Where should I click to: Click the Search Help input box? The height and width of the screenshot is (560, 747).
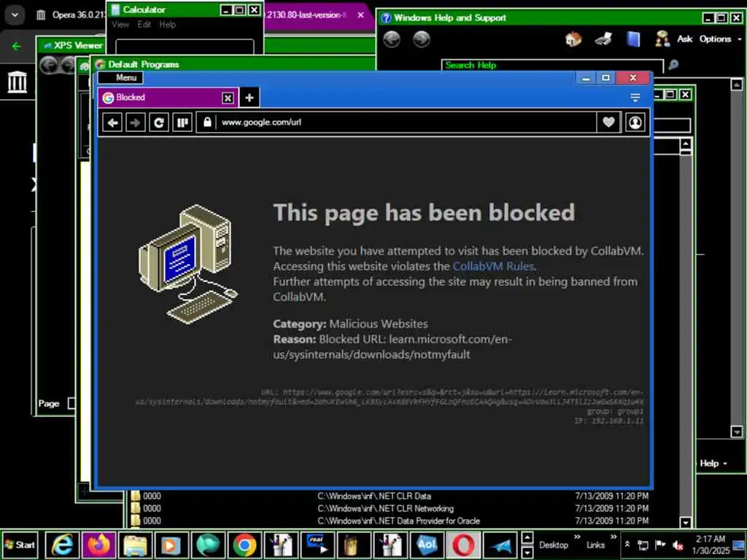pyautogui.click(x=552, y=65)
